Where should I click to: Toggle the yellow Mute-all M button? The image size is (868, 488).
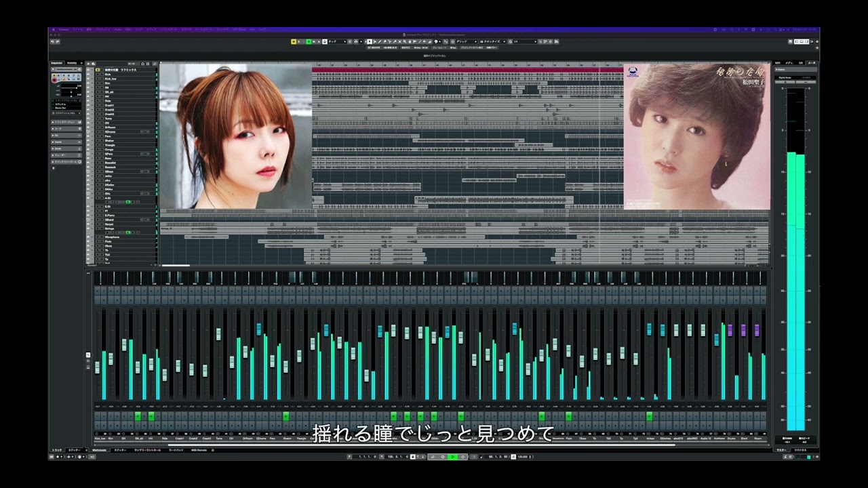pyautogui.click(x=294, y=41)
